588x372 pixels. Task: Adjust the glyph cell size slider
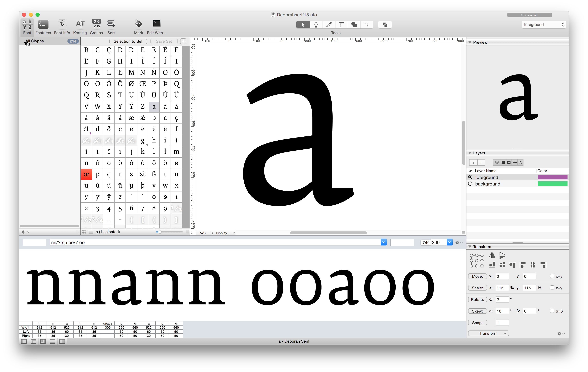tap(159, 232)
